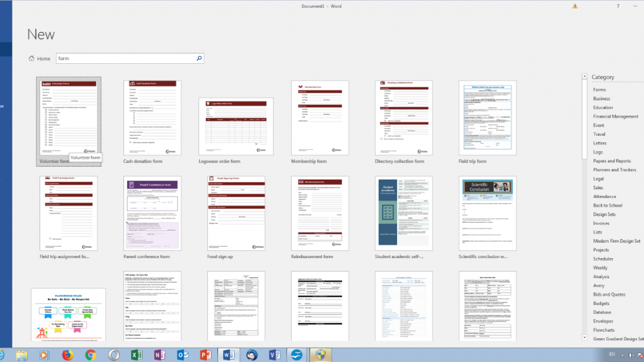The image size is (644, 362).
Task: Open Thunderbird from the taskbar
Action: point(251,356)
